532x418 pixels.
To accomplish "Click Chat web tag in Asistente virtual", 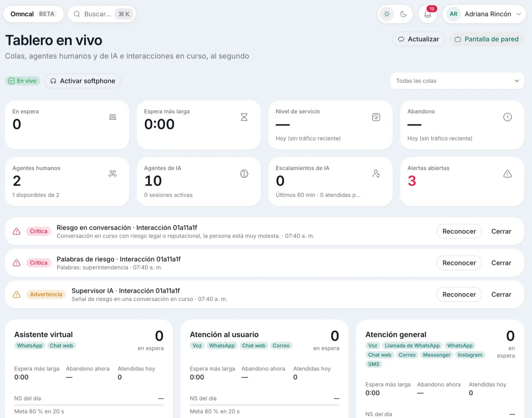I will pos(61,346).
